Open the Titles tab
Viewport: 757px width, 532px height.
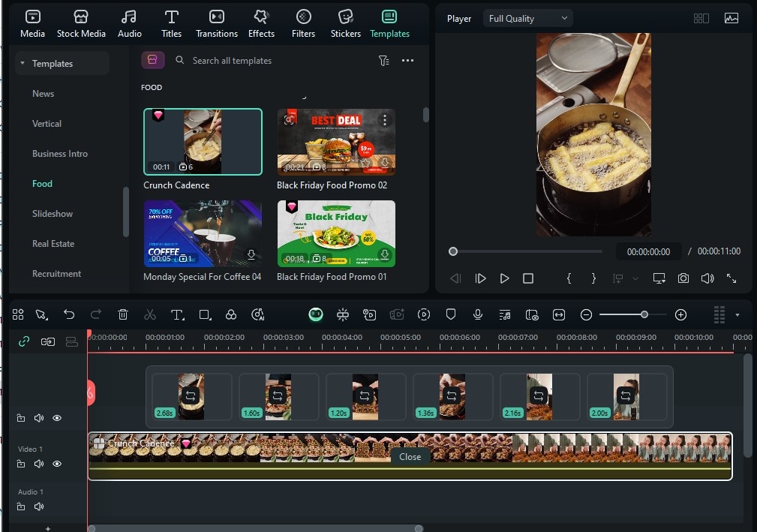tap(171, 24)
